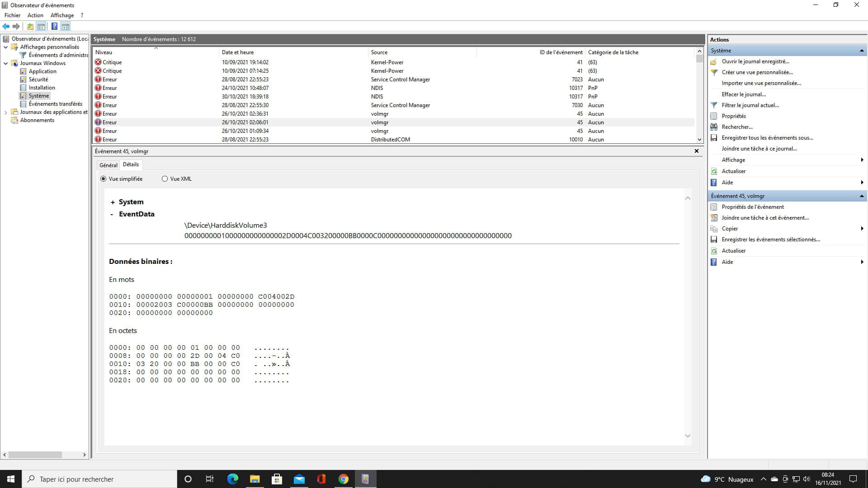The width and height of the screenshot is (868, 488).
Task: Open Microsoft Edge from the taskbar
Action: point(232,479)
